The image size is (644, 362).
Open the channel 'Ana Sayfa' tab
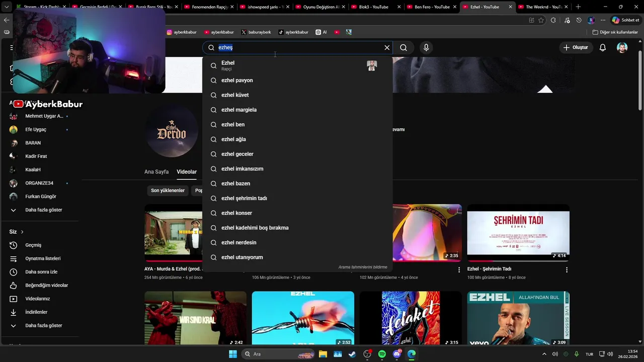click(x=156, y=172)
